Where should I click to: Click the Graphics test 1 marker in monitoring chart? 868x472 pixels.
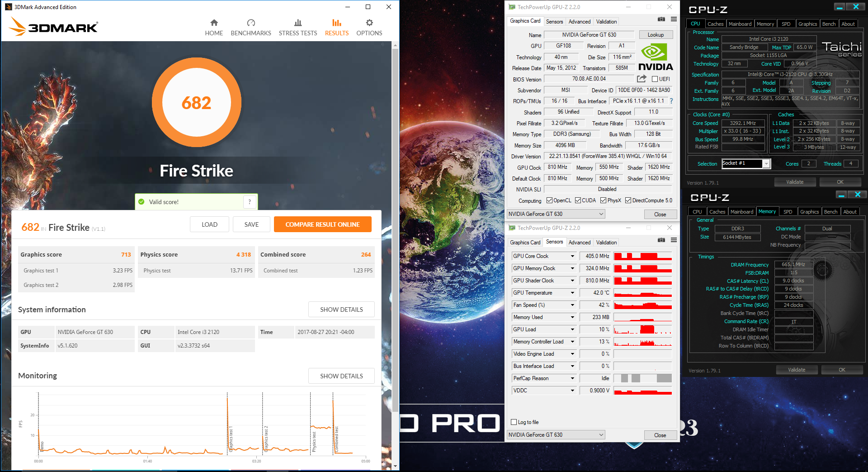(231, 438)
